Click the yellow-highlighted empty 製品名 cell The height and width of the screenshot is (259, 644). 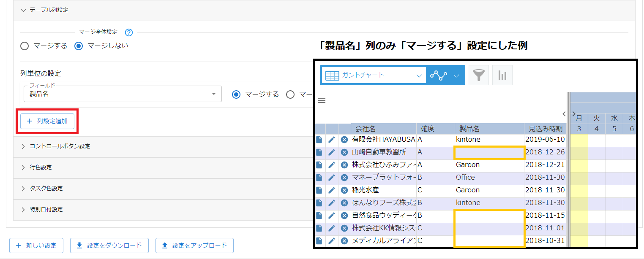[489, 152]
